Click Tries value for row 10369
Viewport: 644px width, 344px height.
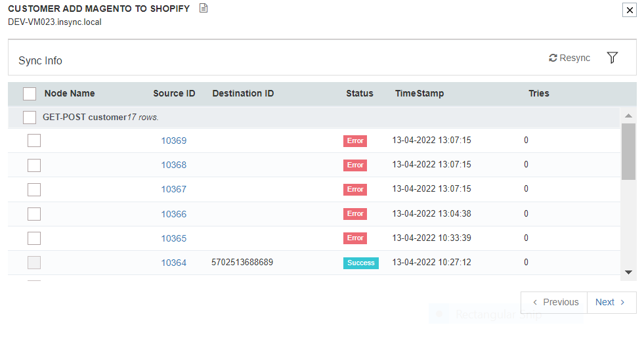(526, 140)
